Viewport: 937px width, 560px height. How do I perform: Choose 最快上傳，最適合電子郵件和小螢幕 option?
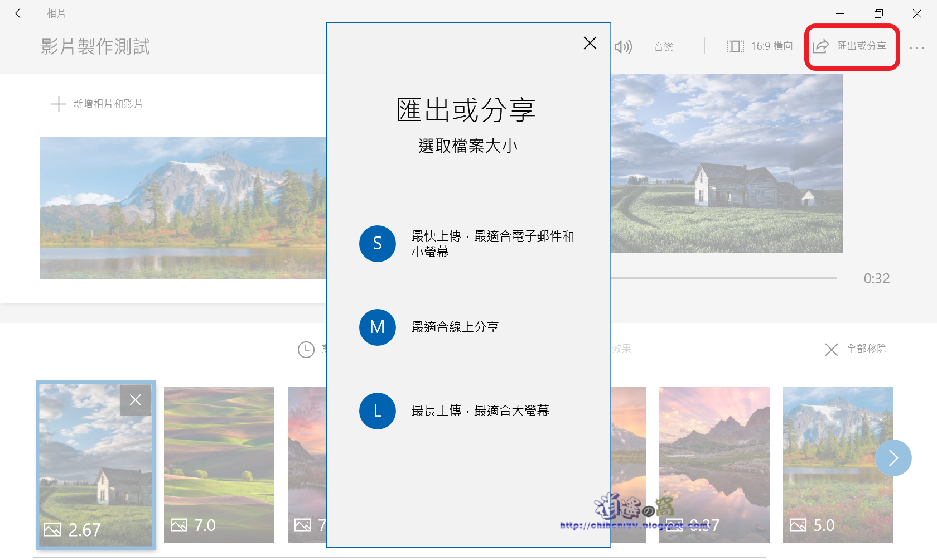tap(493, 244)
